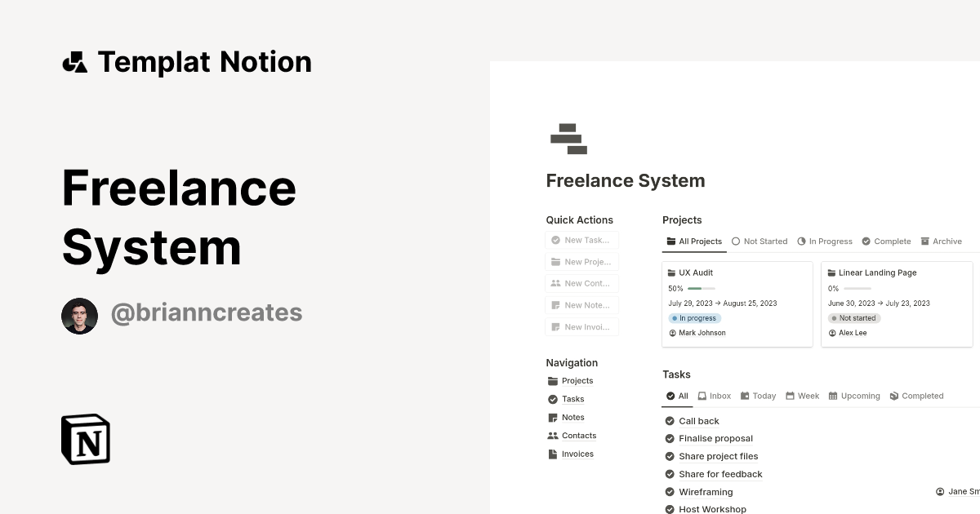Toggle completion on Finalise proposal
980x514 pixels.
669,438
